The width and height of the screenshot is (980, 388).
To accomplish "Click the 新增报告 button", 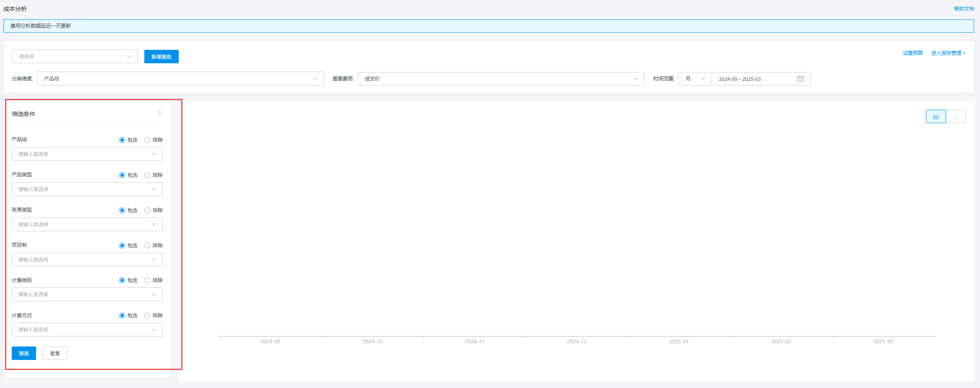I will pyautogui.click(x=162, y=57).
